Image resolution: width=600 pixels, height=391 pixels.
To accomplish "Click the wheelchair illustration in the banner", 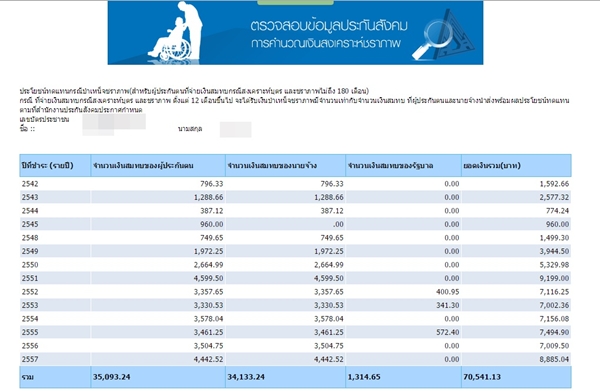I will 175,32.
